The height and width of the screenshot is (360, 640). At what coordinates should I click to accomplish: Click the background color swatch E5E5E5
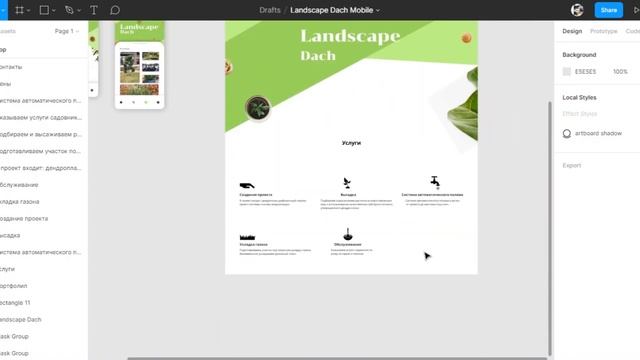coord(567,71)
